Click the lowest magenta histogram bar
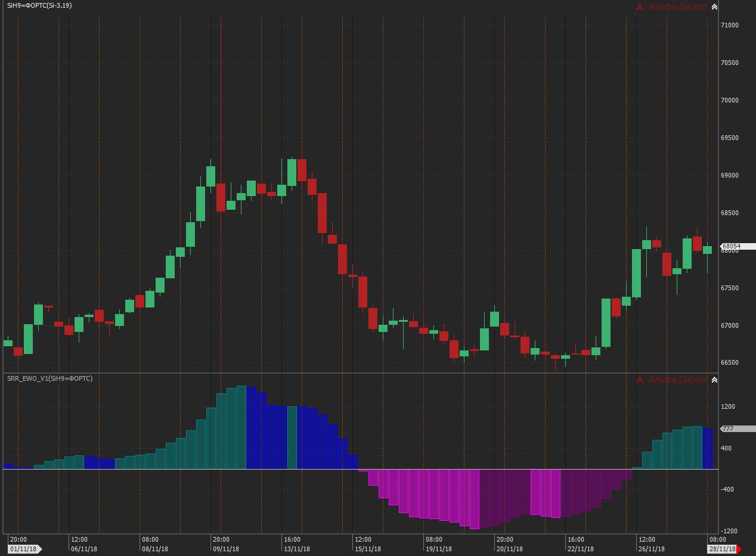Image resolution: width=756 pixels, height=556 pixels. click(x=475, y=499)
